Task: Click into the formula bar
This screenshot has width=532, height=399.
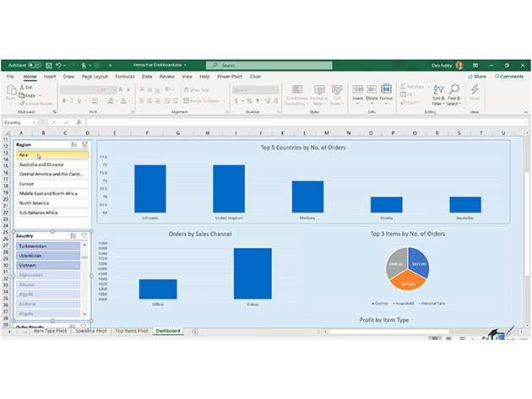Action: point(306,122)
